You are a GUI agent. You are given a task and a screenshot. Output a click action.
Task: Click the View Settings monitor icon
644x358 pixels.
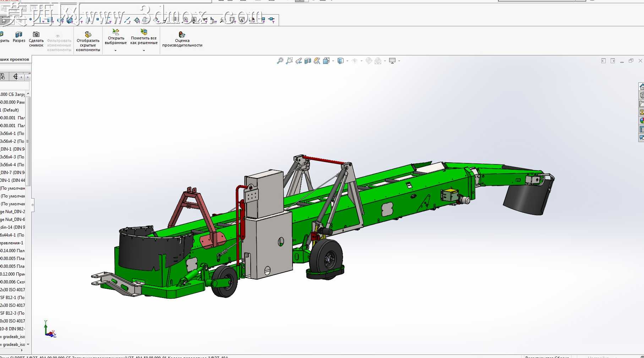(x=392, y=61)
